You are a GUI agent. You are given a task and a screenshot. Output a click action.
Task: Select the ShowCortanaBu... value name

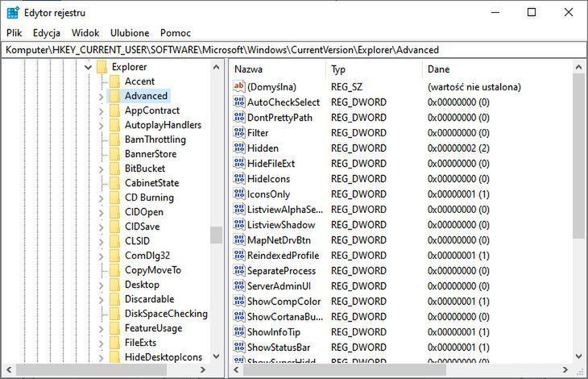point(285,317)
